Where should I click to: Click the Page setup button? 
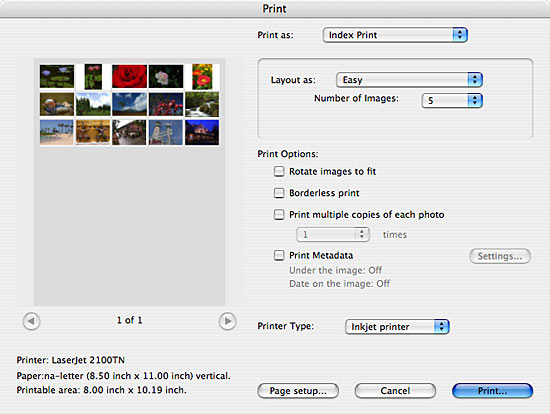point(298,391)
